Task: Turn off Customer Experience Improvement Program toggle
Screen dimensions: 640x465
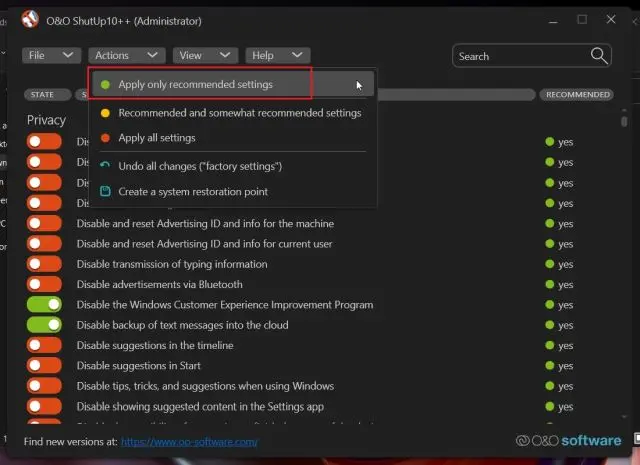Action: click(44, 305)
